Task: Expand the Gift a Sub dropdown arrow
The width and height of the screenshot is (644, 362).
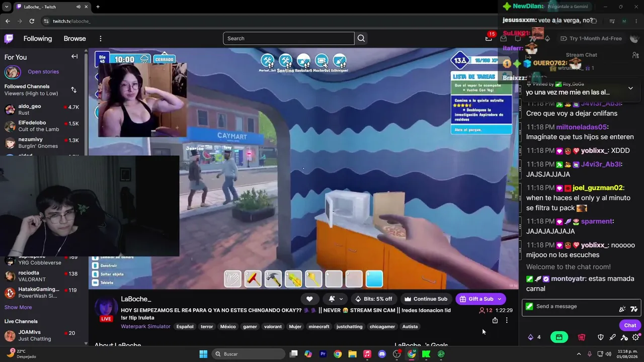Action: click(x=499, y=299)
